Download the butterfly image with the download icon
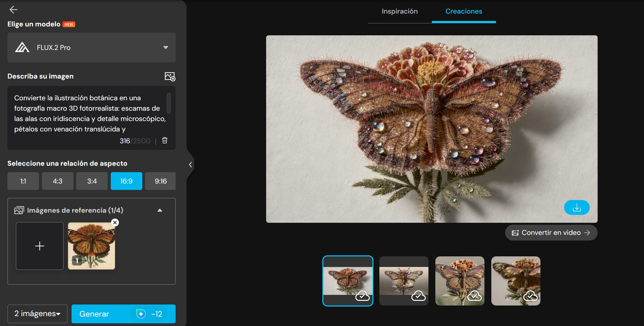This screenshot has width=644, height=326. [x=576, y=207]
